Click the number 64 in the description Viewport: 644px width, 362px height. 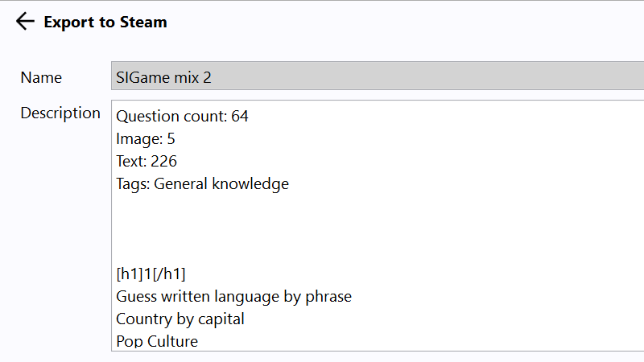pos(239,117)
